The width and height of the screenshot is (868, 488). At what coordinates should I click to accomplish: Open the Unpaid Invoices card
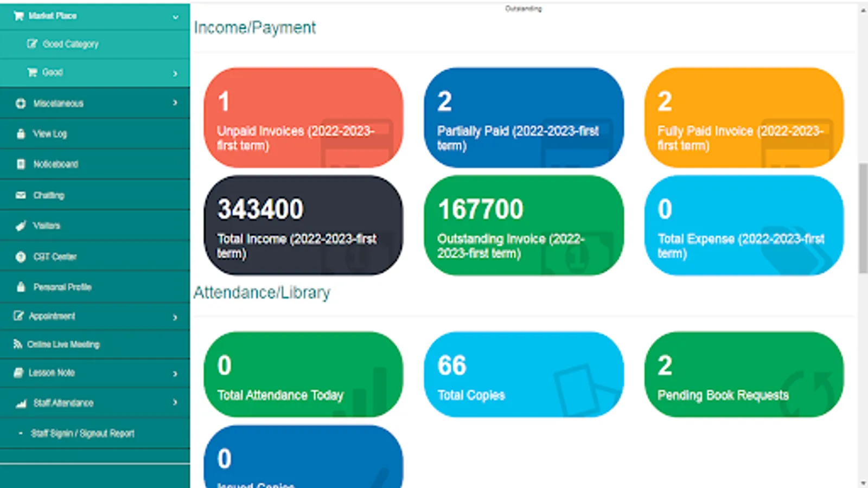(303, 117)
